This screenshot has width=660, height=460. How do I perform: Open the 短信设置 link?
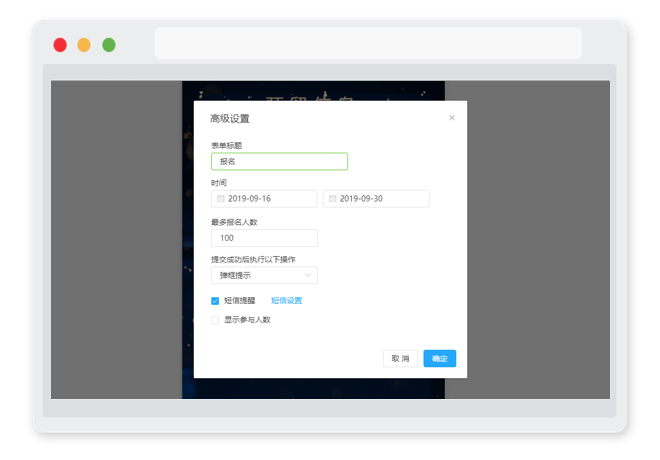point(287,300)
